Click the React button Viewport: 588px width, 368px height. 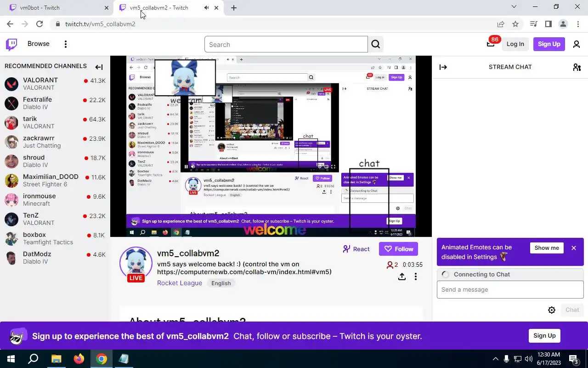pyautogui.click(x=356, y=249)
